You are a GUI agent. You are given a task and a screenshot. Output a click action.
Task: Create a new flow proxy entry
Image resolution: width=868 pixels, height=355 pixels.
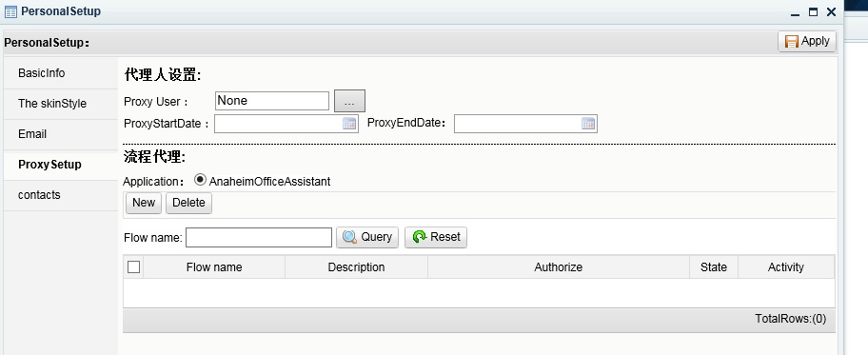[144, 203]
